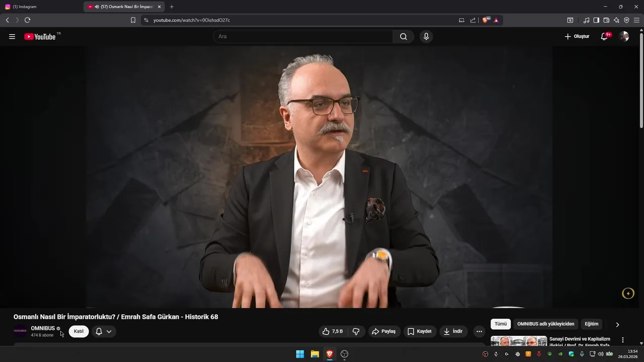Image resolution: width=644 pixels, height=362 pixels.
Task: Open Sanayi Devrimi ve Kapitalizm video title
Action: pos(580,342)
